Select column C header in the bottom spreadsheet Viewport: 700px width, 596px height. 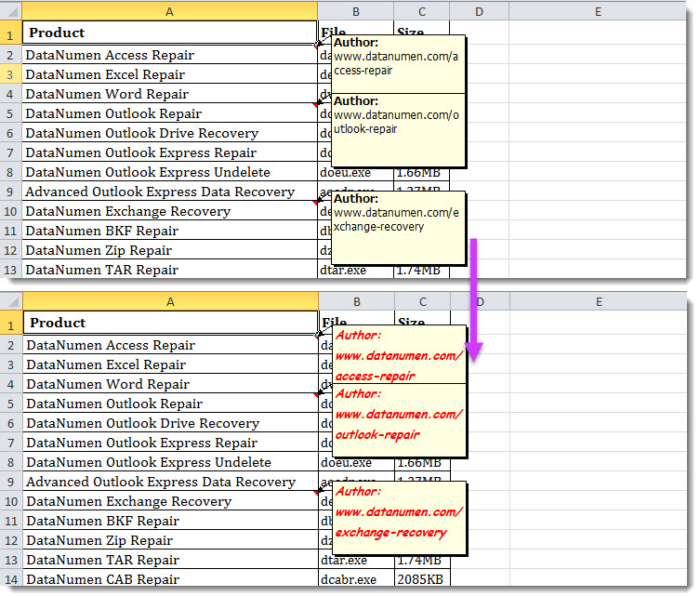click(x=423, y=302)
